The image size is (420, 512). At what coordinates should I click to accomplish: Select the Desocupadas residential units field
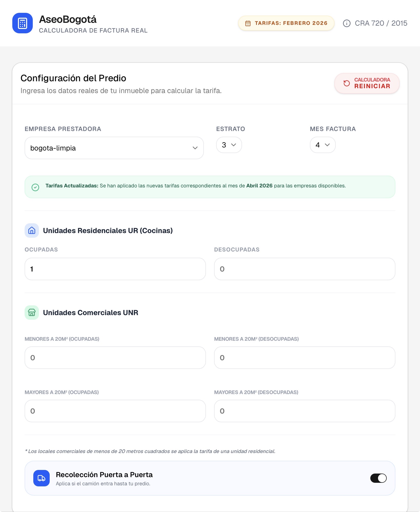tap(304, 269)
